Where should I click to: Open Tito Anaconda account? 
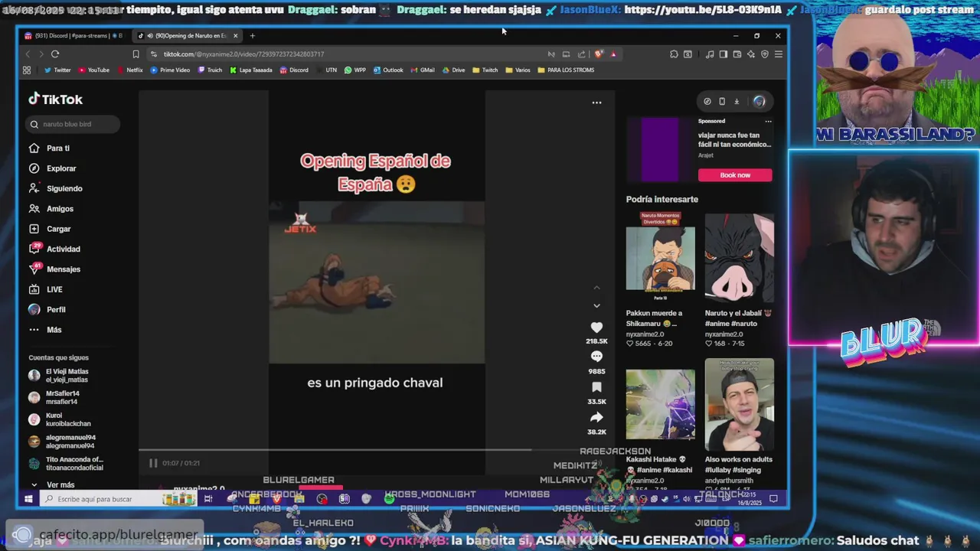[x=66, y=464]
